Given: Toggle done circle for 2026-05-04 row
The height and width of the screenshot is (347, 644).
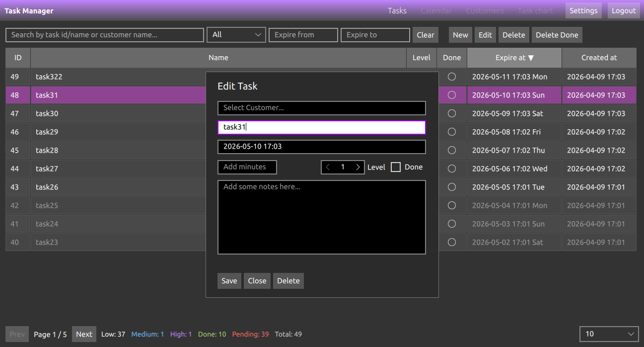Looking at the screenshot, I should click(x=451, y=205).
